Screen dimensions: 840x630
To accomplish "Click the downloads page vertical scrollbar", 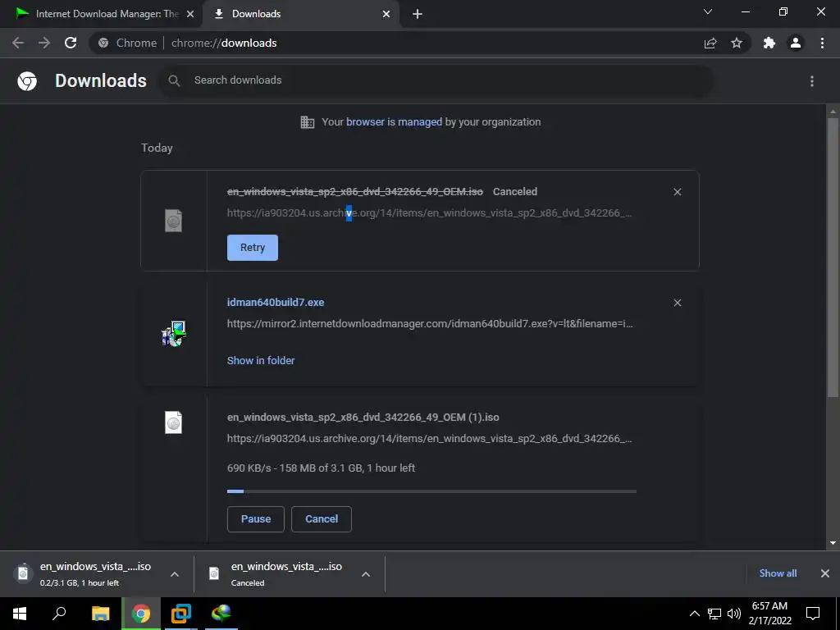I will point(833,257).
